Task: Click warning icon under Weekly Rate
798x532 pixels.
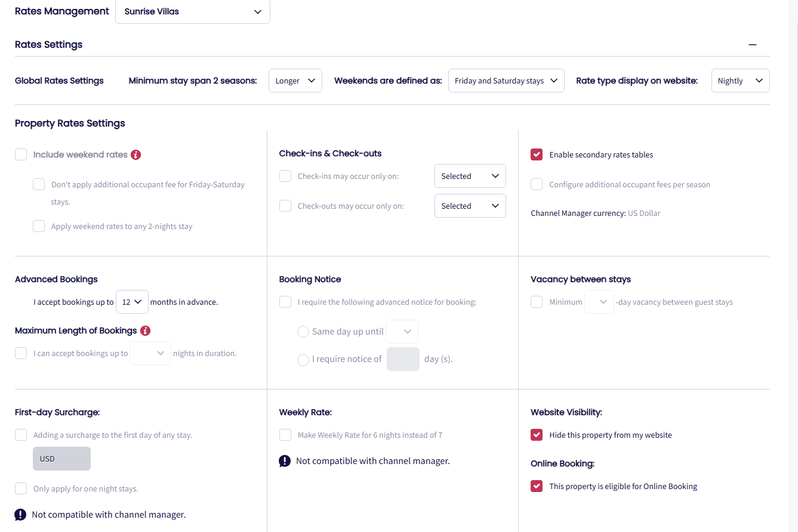Action: tap(285, 461)
